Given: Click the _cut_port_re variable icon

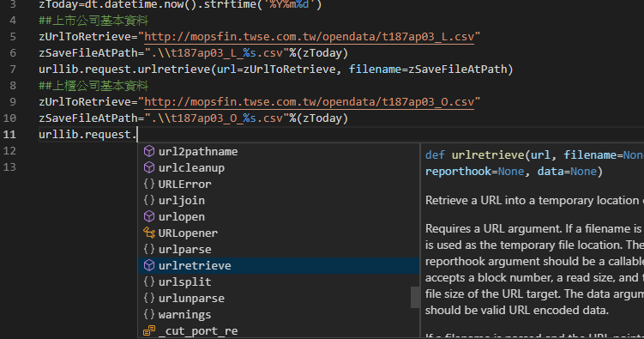Looking at the screenshot, I should coord(148,330).
